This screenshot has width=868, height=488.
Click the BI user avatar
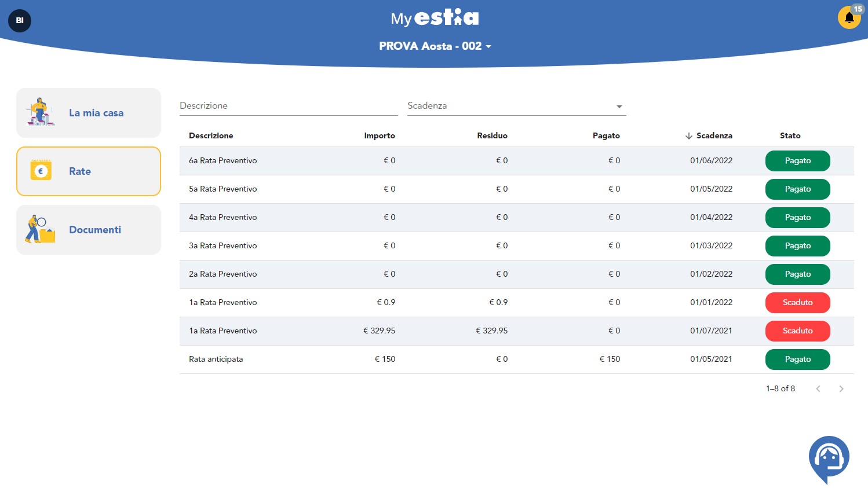(20, 21)
